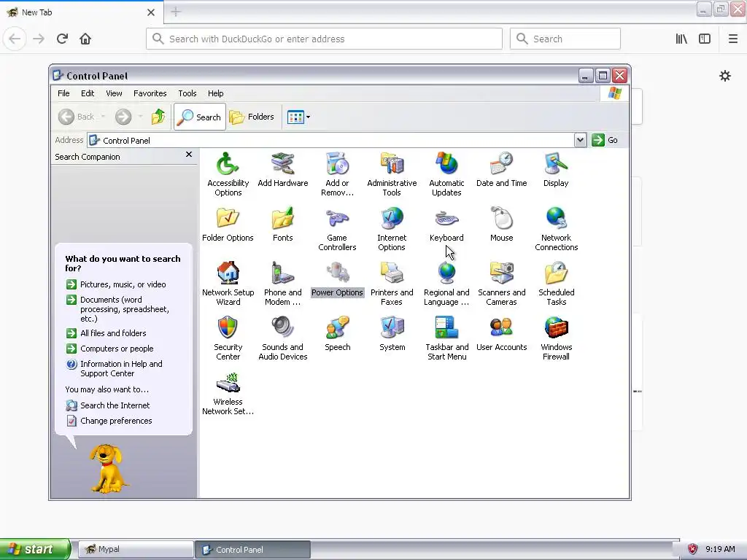Open Internet Options icon
Image resolution: width=747 pixels, height=560 pixels.
[392, 229]
